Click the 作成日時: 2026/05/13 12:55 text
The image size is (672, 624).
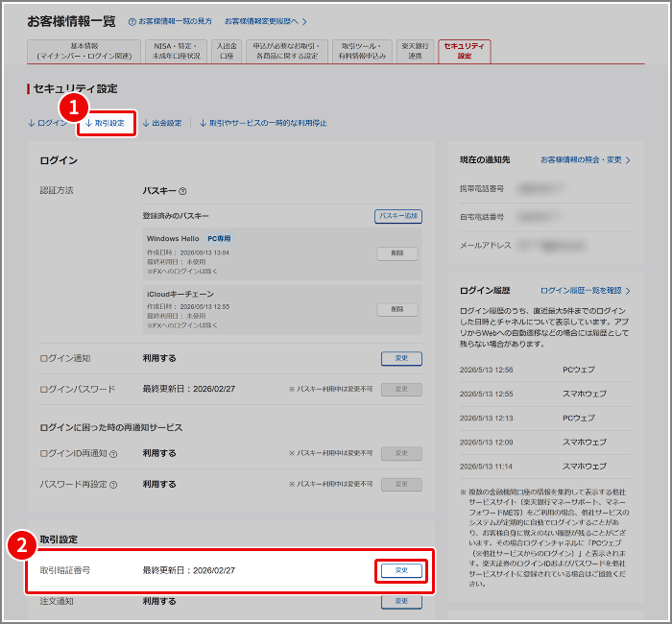(x=188, y=307)
